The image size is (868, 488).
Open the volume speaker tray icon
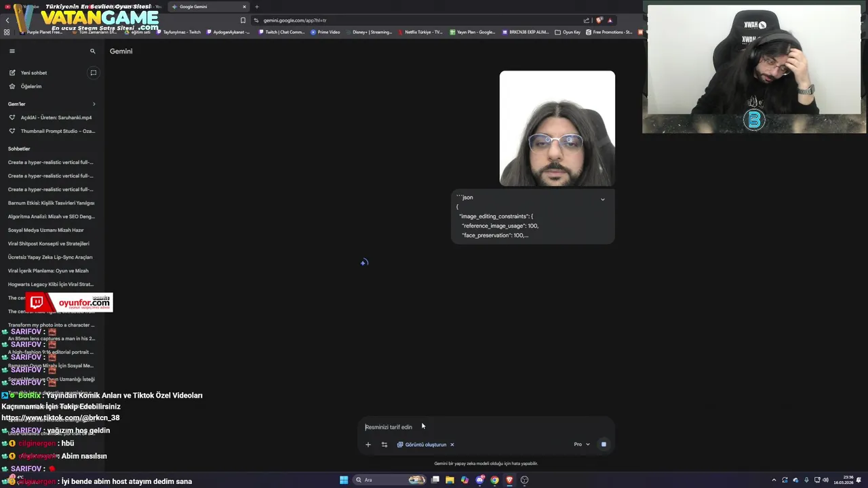(825, 480)
